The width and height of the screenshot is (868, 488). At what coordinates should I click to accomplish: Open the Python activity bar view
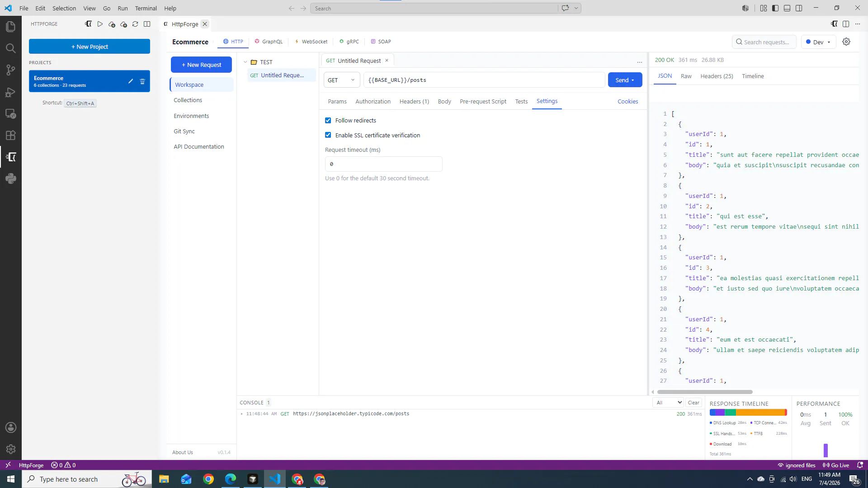pyautogui.click(x=10, y=179)
